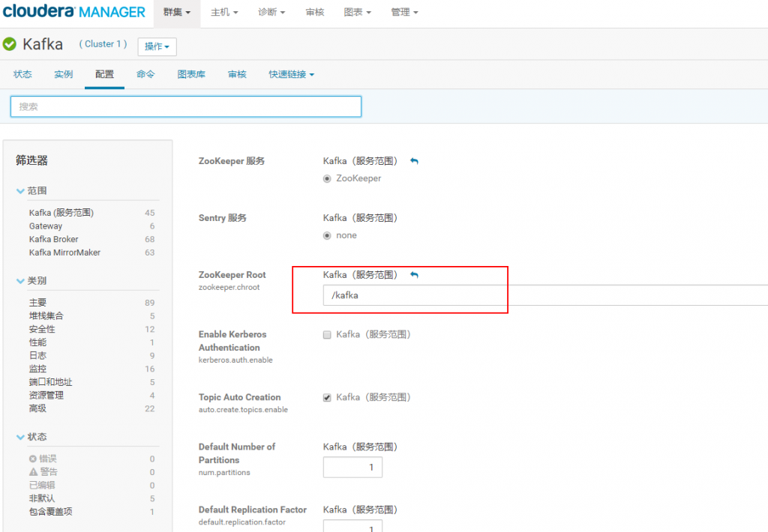Open the 操作 actions dropdown
The image size is (768, 532).
click(x=157, y=46)
